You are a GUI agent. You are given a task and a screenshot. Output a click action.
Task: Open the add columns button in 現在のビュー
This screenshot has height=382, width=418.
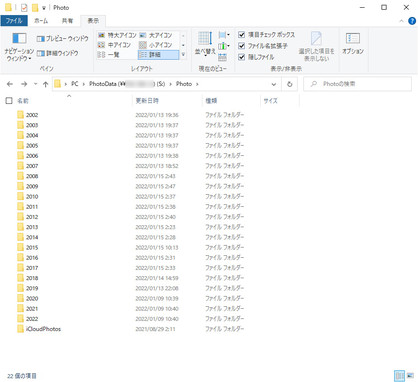coord(224,46)
